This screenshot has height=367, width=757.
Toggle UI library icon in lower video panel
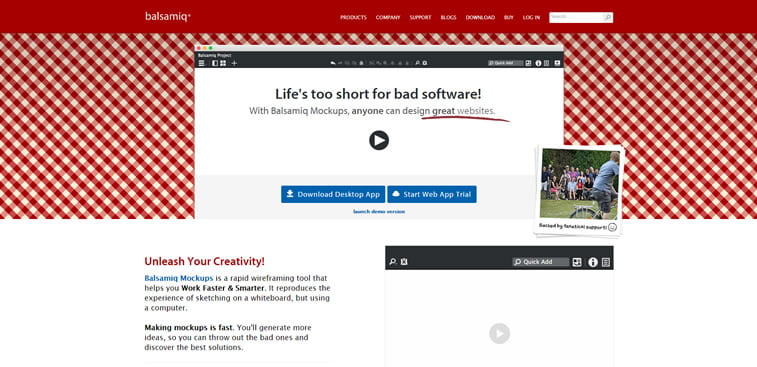pyautogui.click(x=577, y=262)
